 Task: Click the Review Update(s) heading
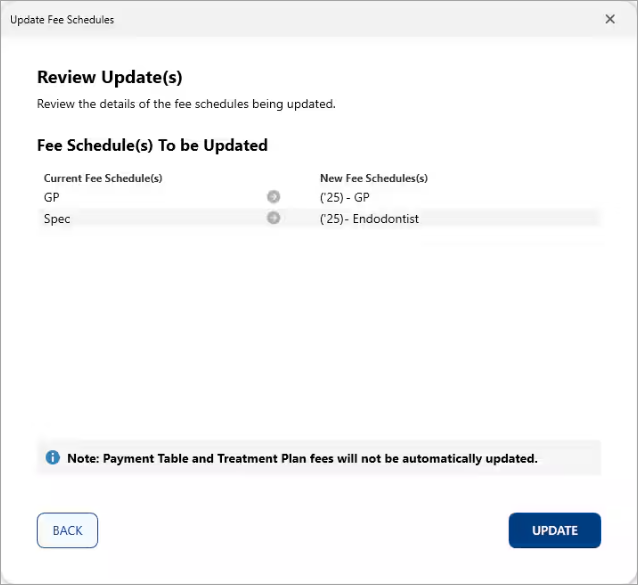pyautogui.click(x=109, y=78)
